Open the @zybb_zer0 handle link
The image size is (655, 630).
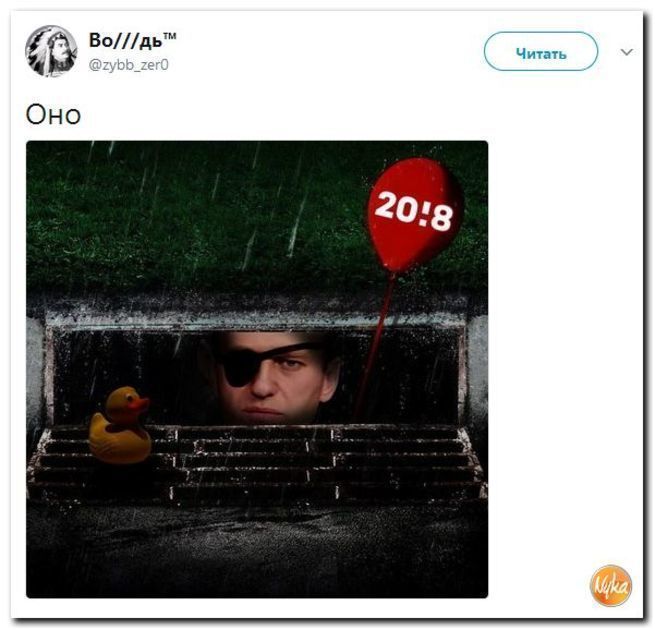point(128,65)
